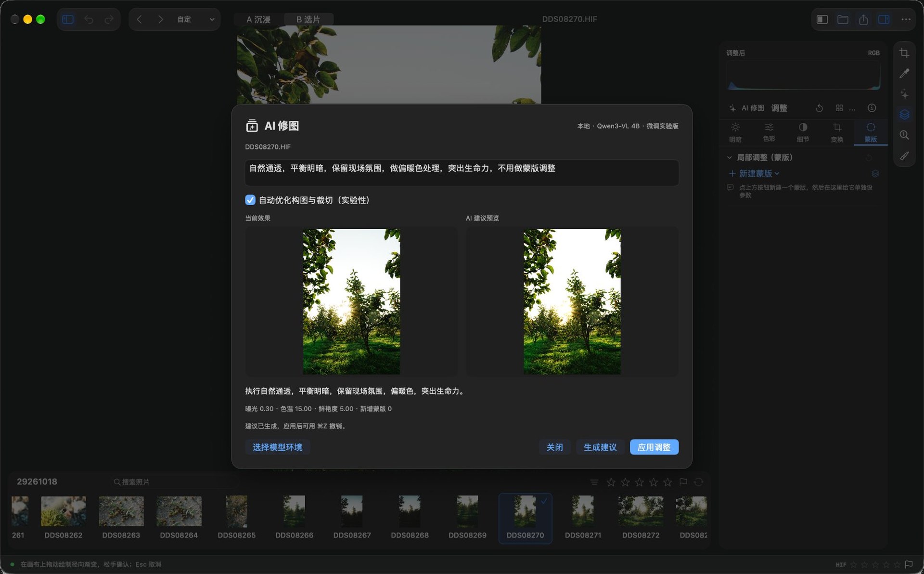This screenshot has width=924, height=574.
Task: Open the 细节 adjustment tab
Action: pos(803,132)
